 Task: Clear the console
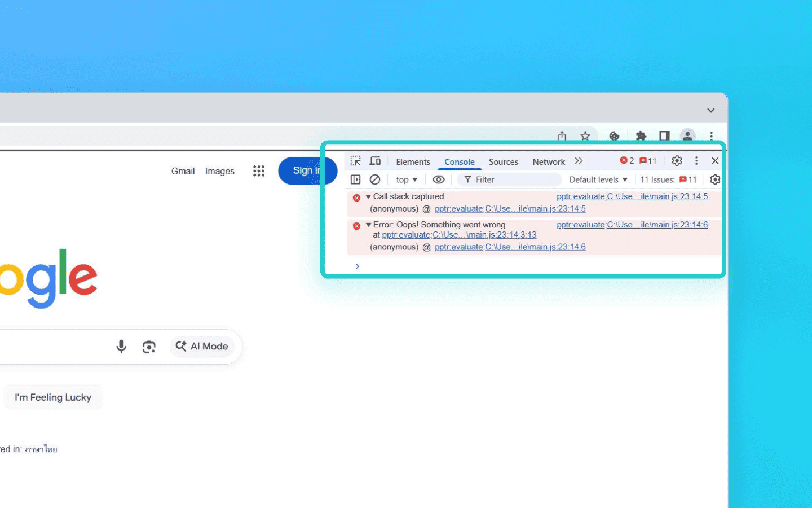(x=375, y=179)
